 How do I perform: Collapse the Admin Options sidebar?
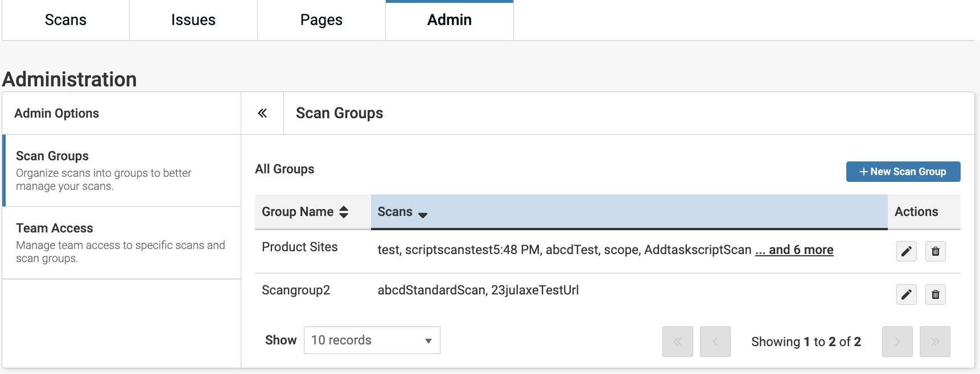(262, 113)
